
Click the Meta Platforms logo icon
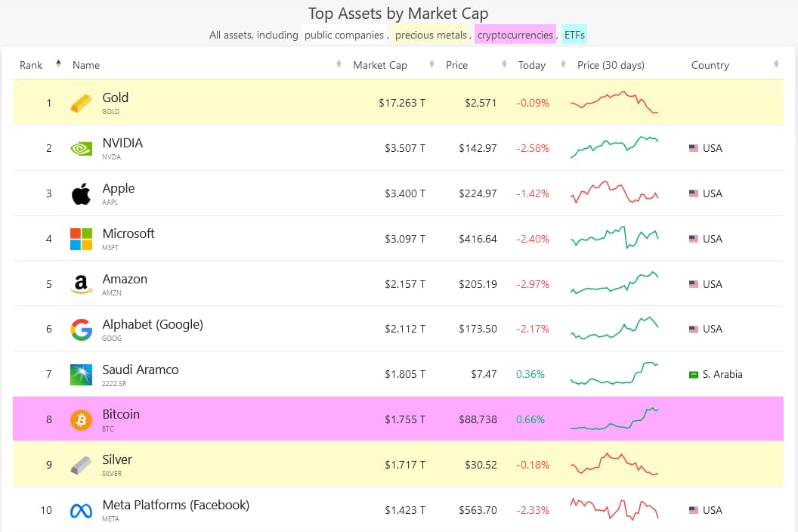[x=81, y=511]
